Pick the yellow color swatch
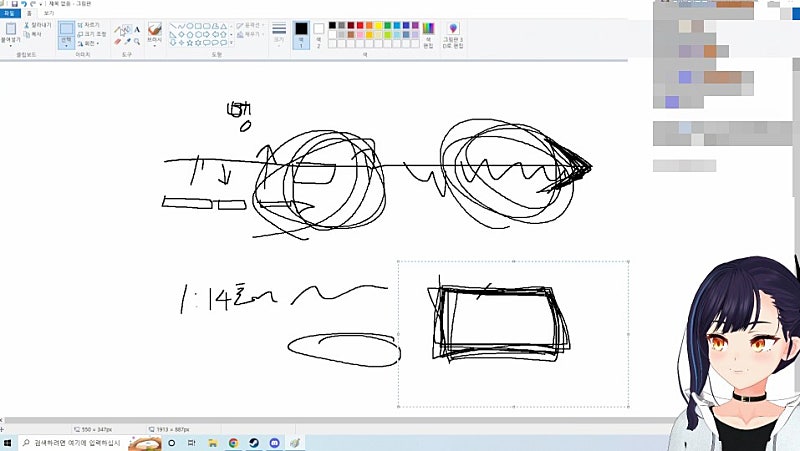This screenshot has height=451, width=800. [379, 25]
